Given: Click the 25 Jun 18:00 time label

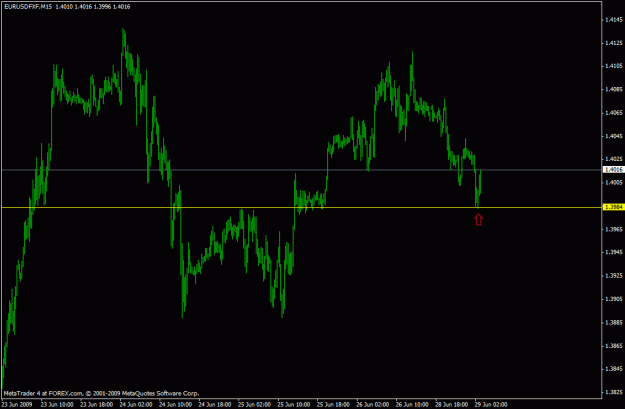Looking at the screenshot, I should pos(333,405).
